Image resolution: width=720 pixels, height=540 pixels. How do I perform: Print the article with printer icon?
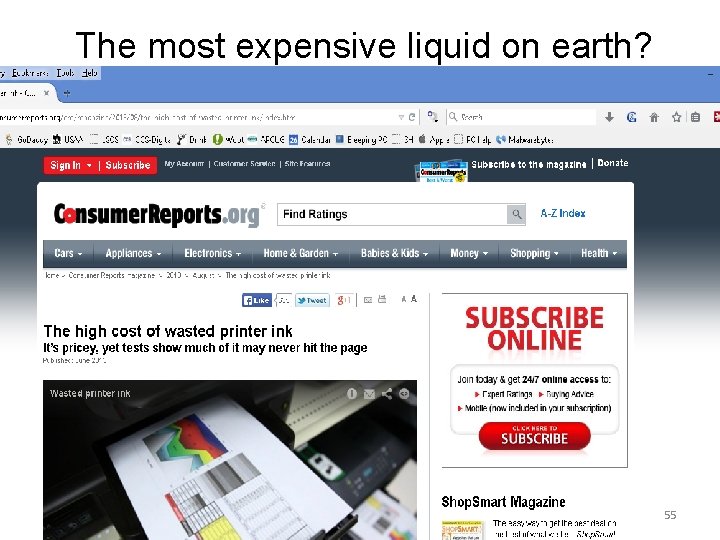[382, 299]
